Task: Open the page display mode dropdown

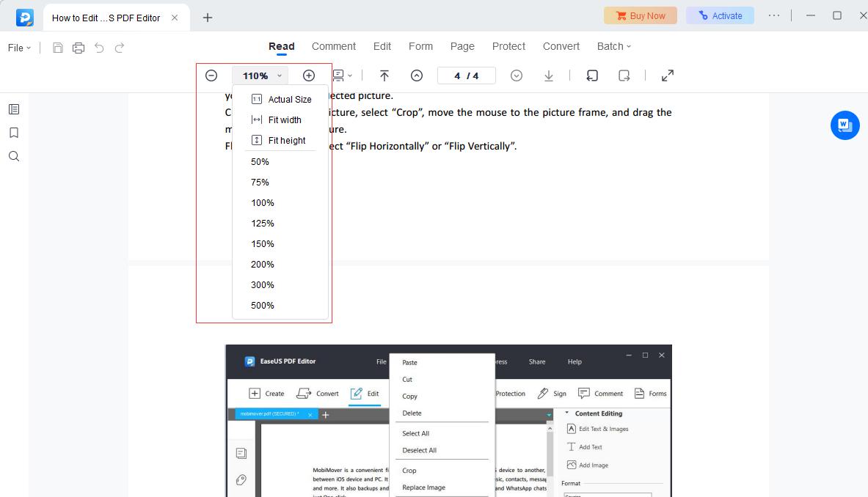Action: point(342,76)
